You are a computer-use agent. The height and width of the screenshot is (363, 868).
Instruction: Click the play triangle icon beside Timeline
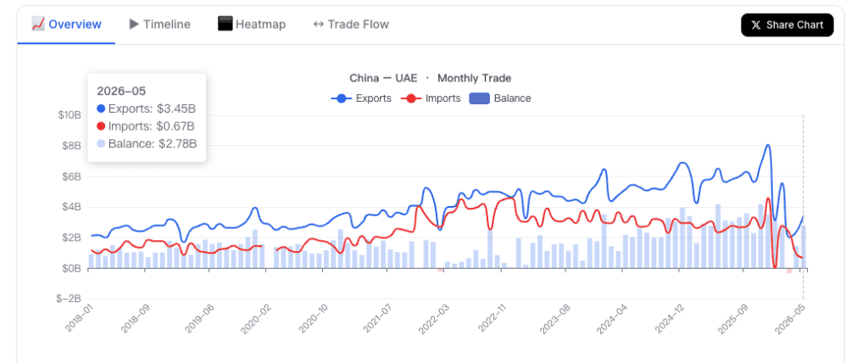point(134,25)
